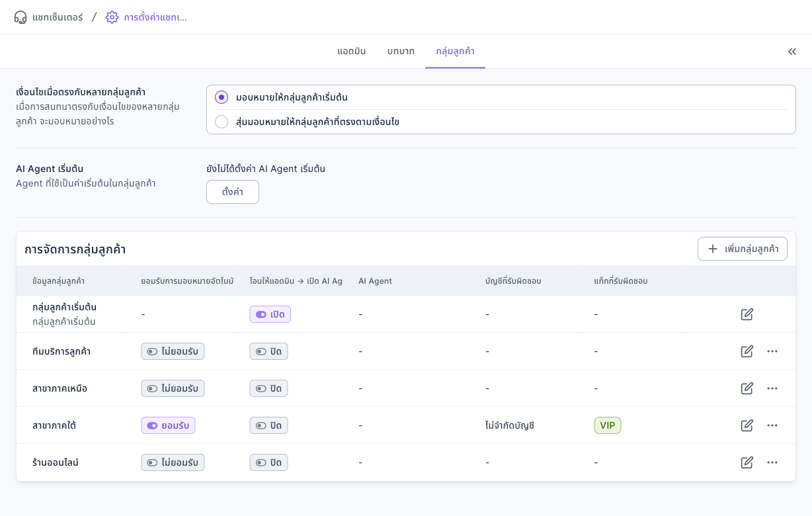
Task: Click ตั้งค่า button for AI Agent
Action: [x=233, y=192]
